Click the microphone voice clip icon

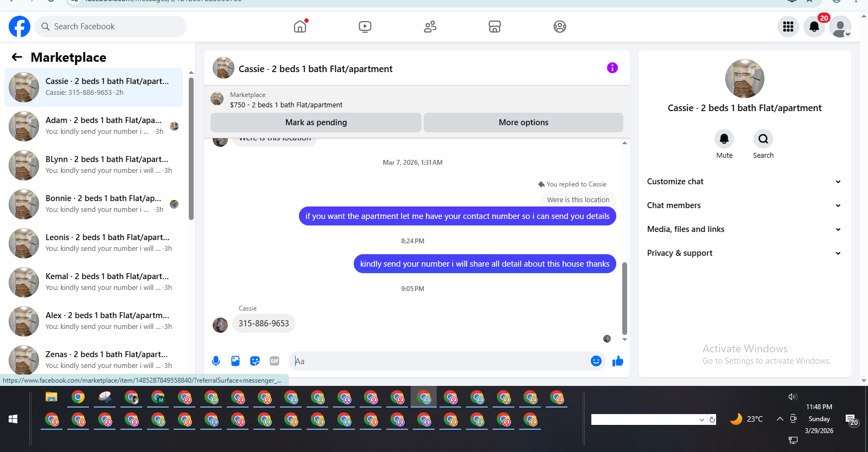(x=216, y=361)
